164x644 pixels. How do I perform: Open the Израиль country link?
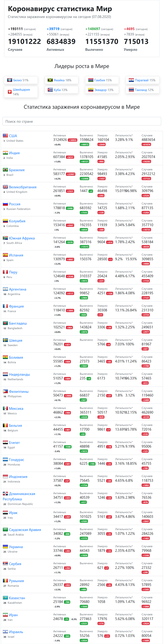pyautogui.click(x=16, y=632)
